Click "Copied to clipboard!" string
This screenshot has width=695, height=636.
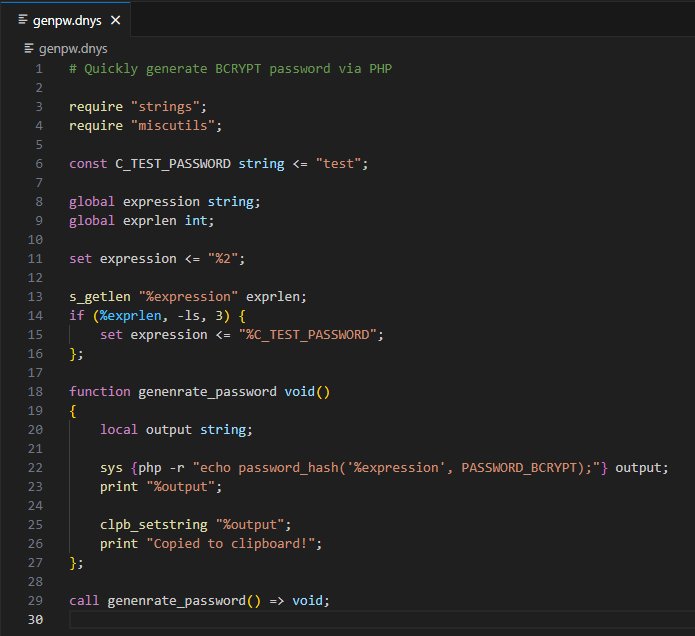click(x=230, y=544)
